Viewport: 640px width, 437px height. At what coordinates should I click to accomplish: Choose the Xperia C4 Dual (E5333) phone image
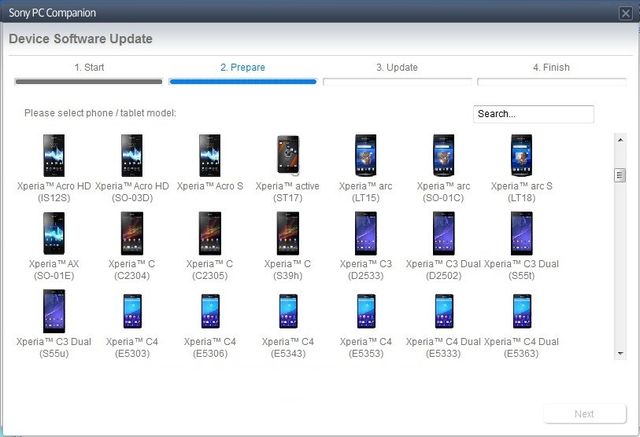[x=444, y=311]
